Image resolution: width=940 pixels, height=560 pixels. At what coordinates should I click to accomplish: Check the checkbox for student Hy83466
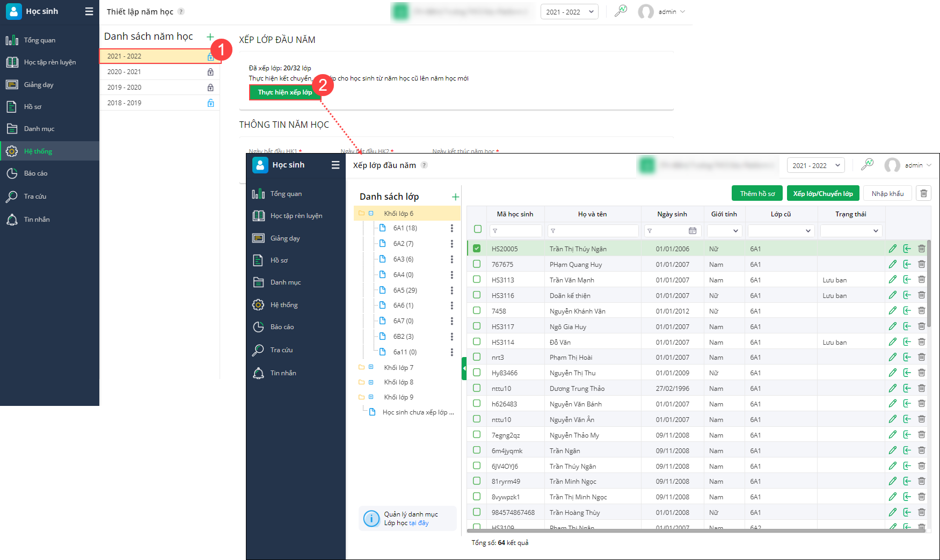point(477,373)
